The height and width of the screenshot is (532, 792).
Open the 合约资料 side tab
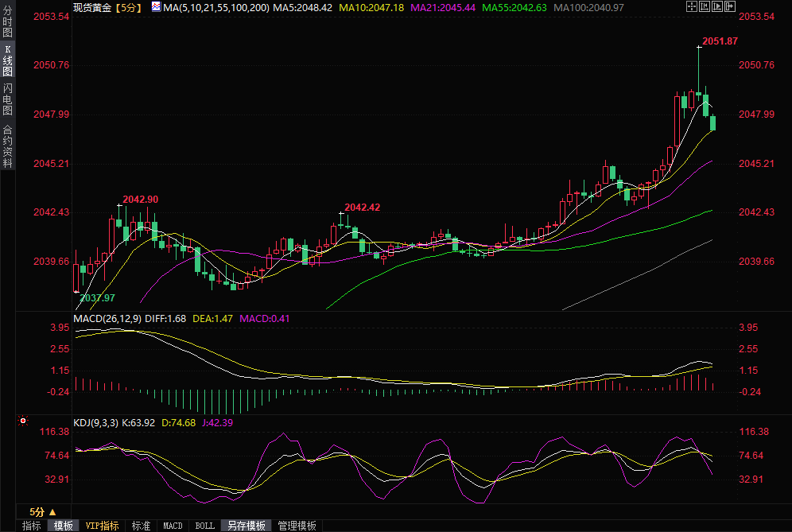(7, 146)
